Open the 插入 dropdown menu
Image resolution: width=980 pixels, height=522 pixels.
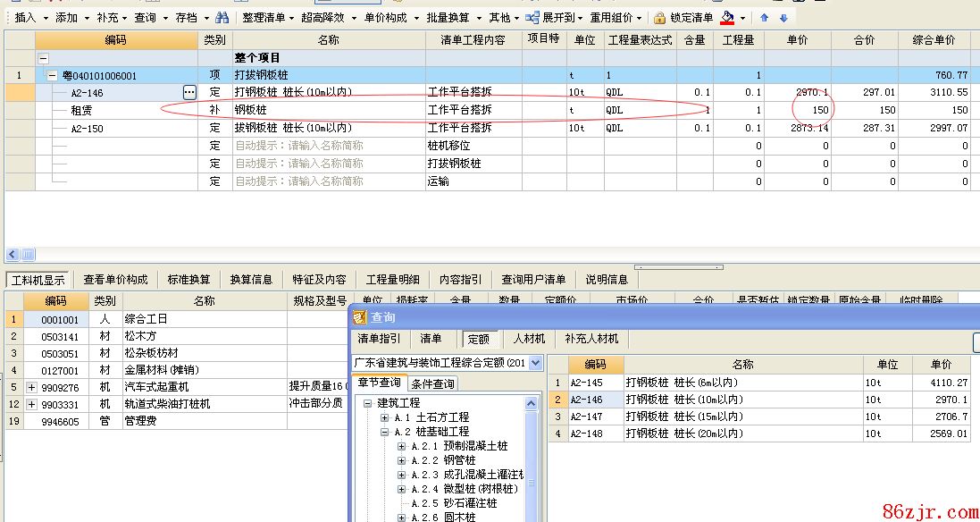coord(30,17)
